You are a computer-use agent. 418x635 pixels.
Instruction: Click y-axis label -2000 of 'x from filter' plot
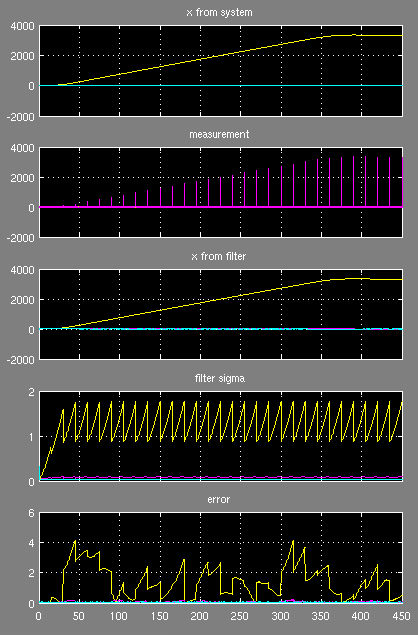20,360
